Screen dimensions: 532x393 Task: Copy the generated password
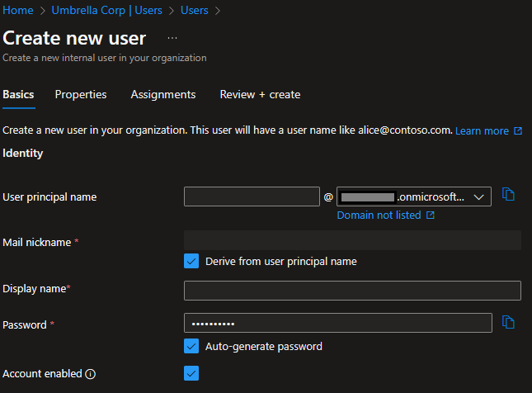click(x=508, y=322)
